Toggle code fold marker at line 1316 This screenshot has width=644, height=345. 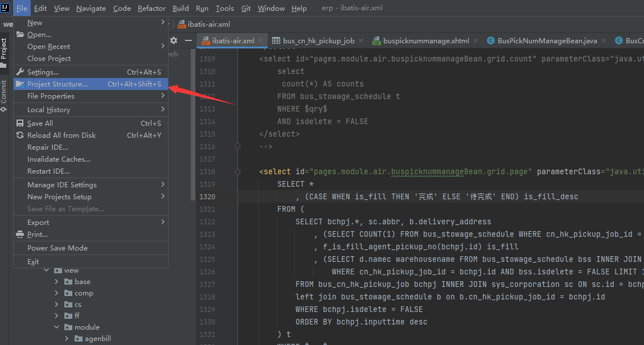click(237, 146)
